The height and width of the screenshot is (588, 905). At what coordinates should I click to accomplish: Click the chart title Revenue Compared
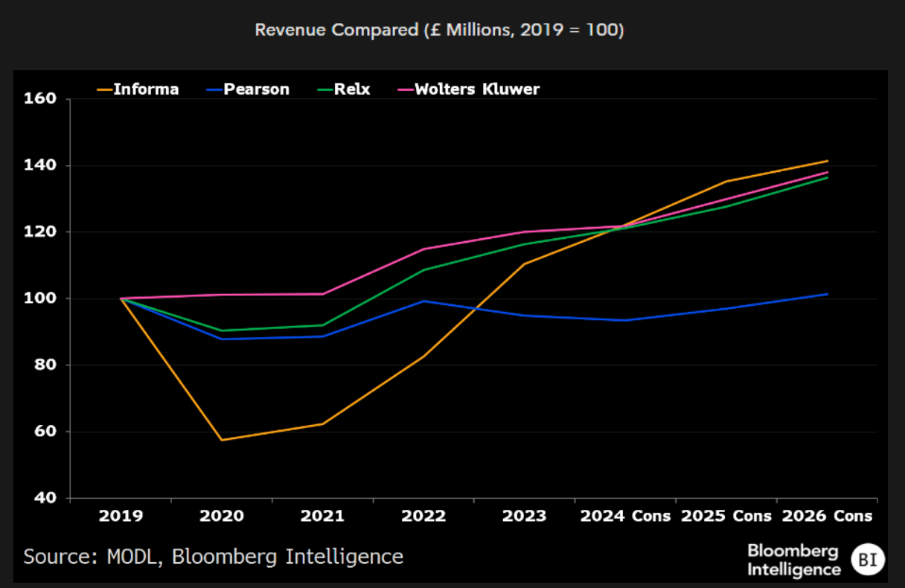tap(439, 31)
